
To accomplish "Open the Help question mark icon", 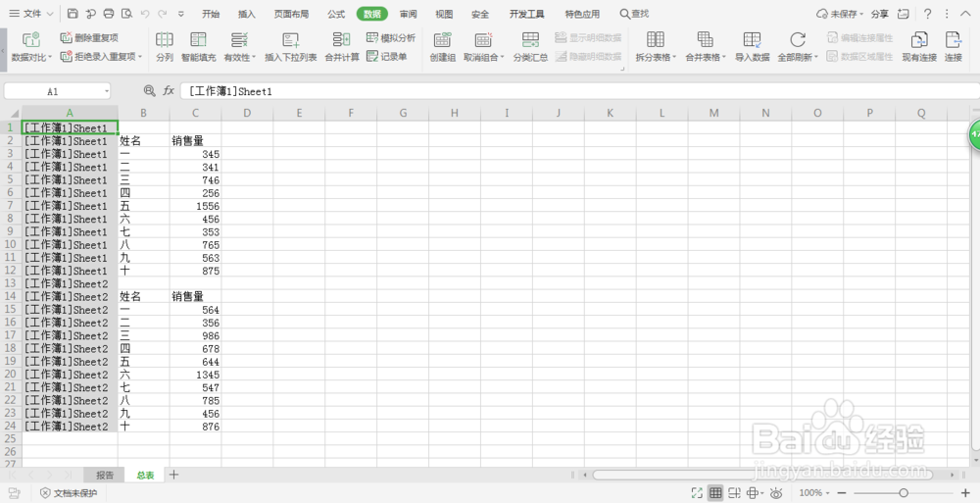I will pyautogui.click(x=927, y=13).
